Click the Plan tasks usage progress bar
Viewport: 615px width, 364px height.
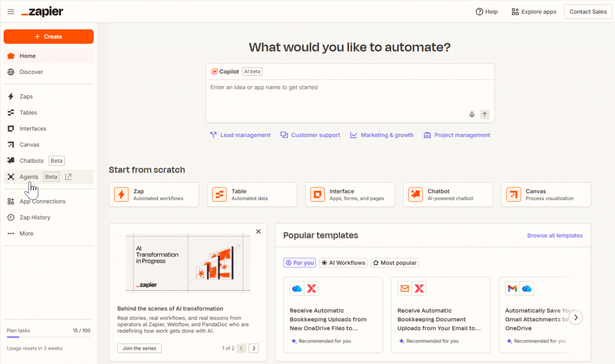point(48,337)
